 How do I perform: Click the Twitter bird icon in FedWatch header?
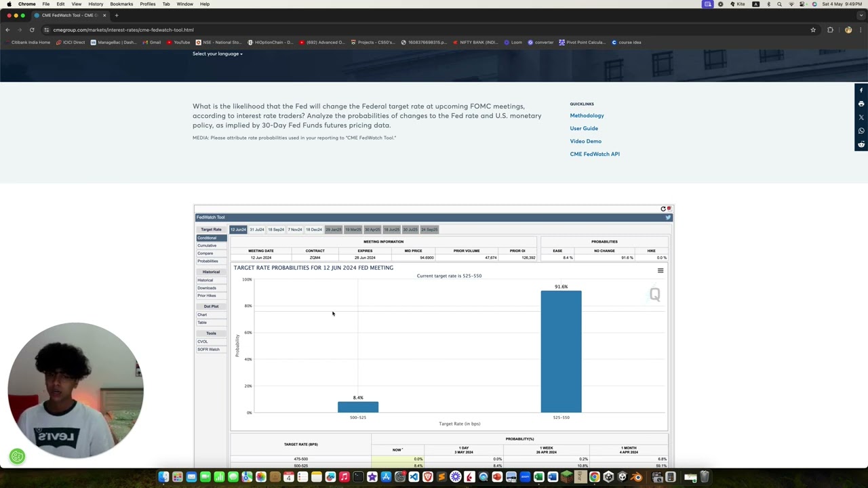click(668, 218)
